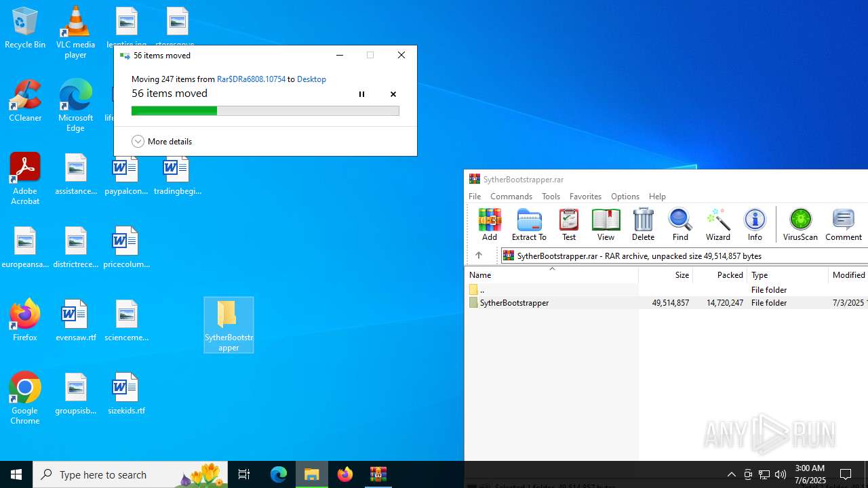Image resolution: width=868 pixels, height=488 pixels.
Task: Select evensaw.rtf desktop file
Action: pyautogui.click(x=76, y=321)
